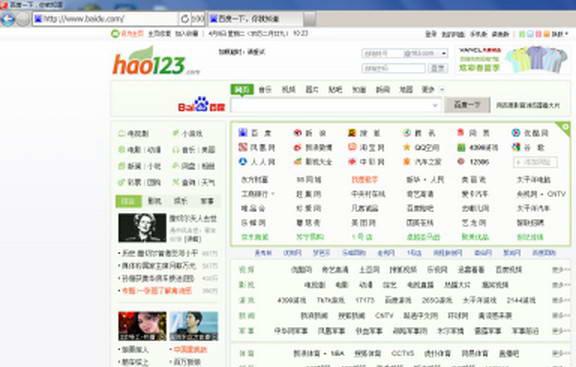The image size is (576, 367).
Task: Open the 电视剧 shortcut in left panel
Action: (x=134, y=133)
